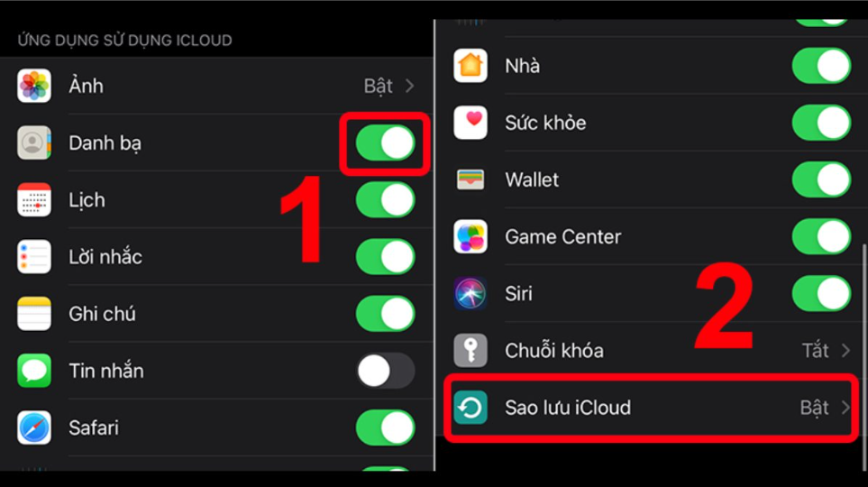Tap the Photos (Ảnh) app icon
Screen dimensions: 868x487
pyautogui.click(x=33, y=86)
